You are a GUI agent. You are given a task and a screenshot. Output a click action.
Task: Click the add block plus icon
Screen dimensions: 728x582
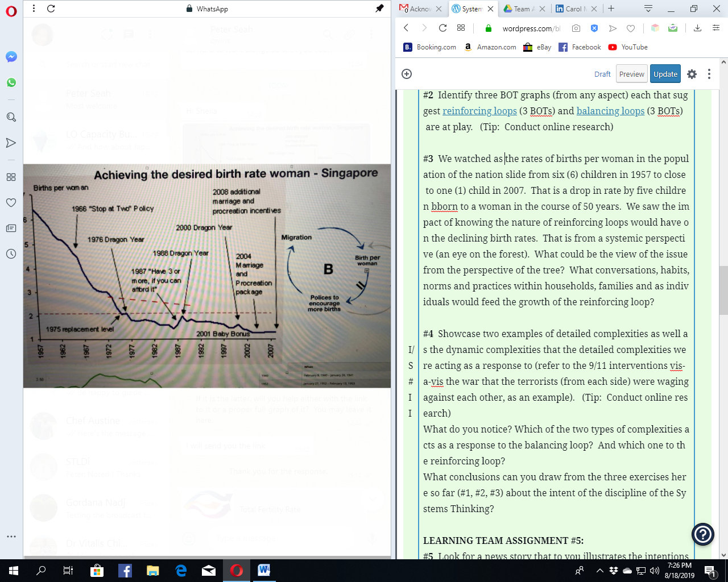click(x=407, y=74)
